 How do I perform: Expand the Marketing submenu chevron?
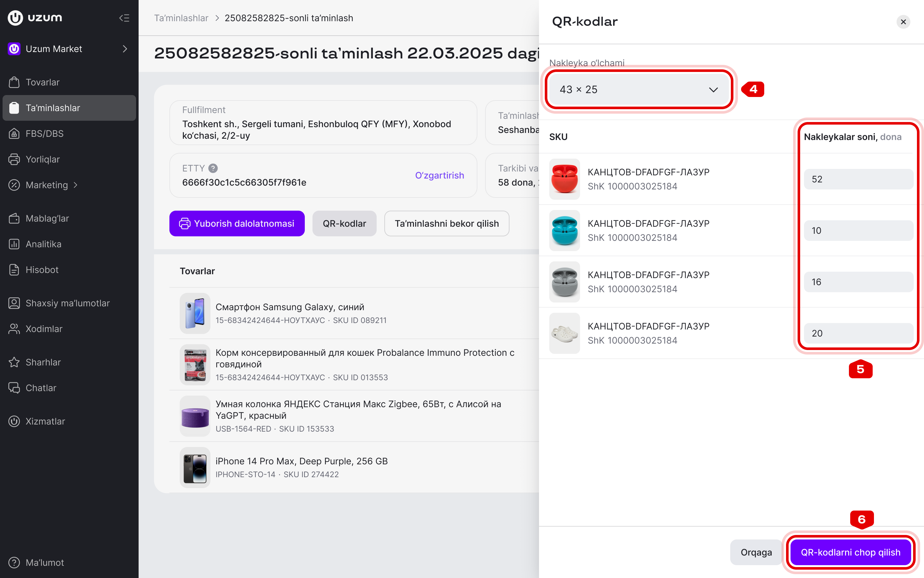[x=76, y=185]
